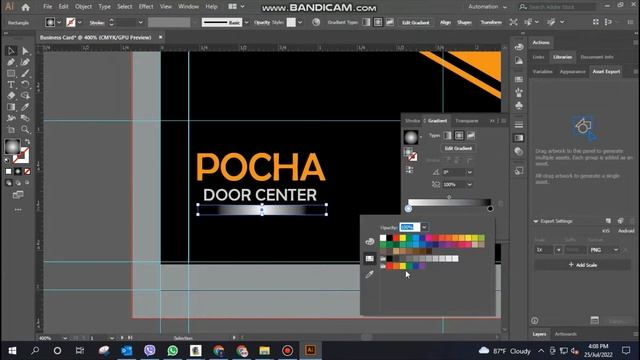Open the gradient angle dropdown
Image resolution: width=640 pixels, height=360 pixels.
pyautogui.click(x=470, y=172)
